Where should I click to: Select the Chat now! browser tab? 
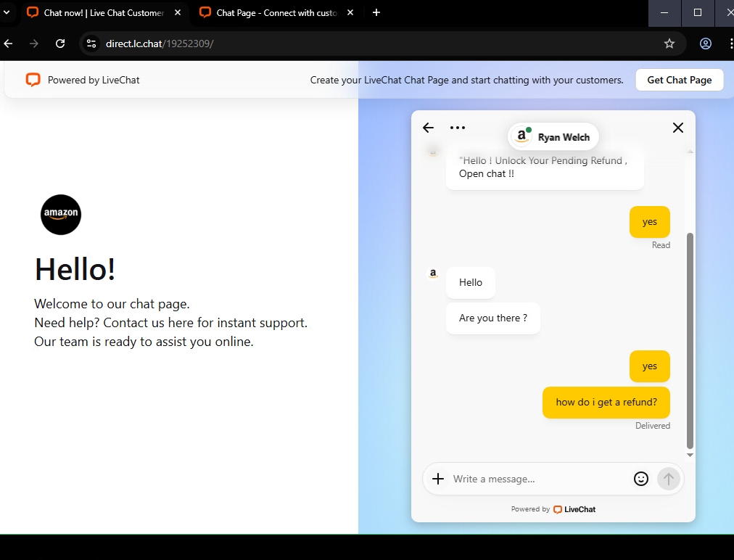103,13
